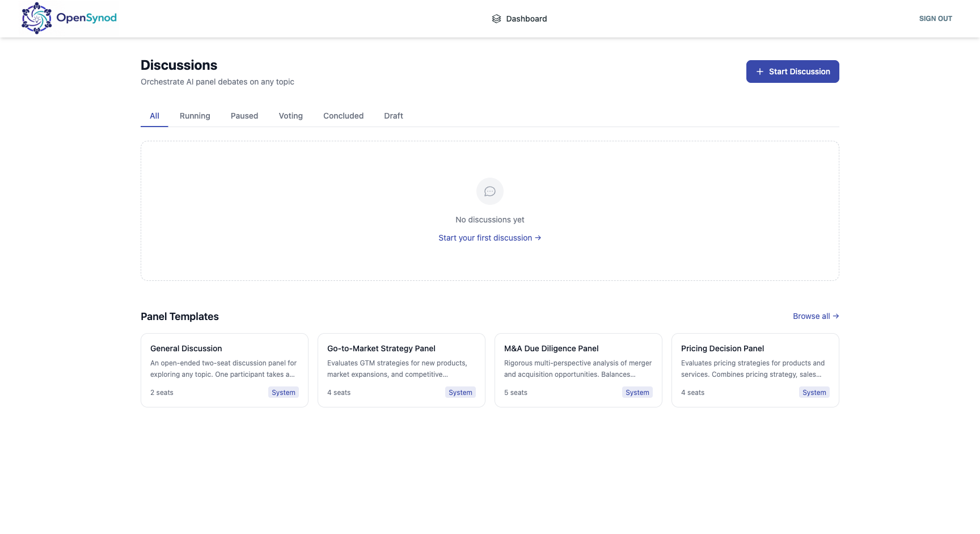Screen dimensions: 980x534
Task: Click arrow after Start your first discussion
Action: (x=538, y=238)
